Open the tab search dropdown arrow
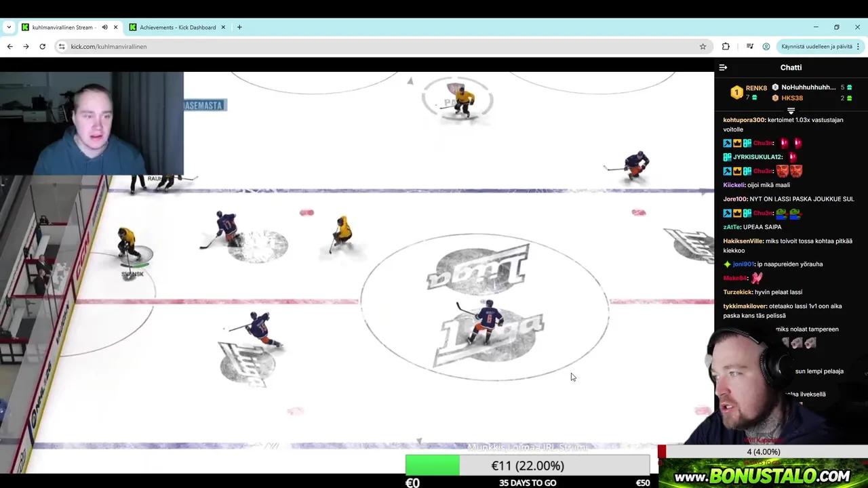868x488 pixels. 9,27
